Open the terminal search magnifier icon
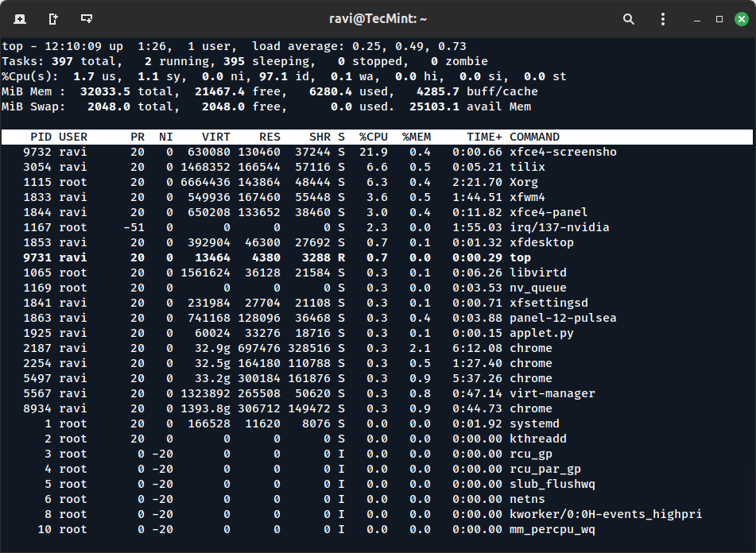This screenshot has width=756, height=553. tap(628, 19)
